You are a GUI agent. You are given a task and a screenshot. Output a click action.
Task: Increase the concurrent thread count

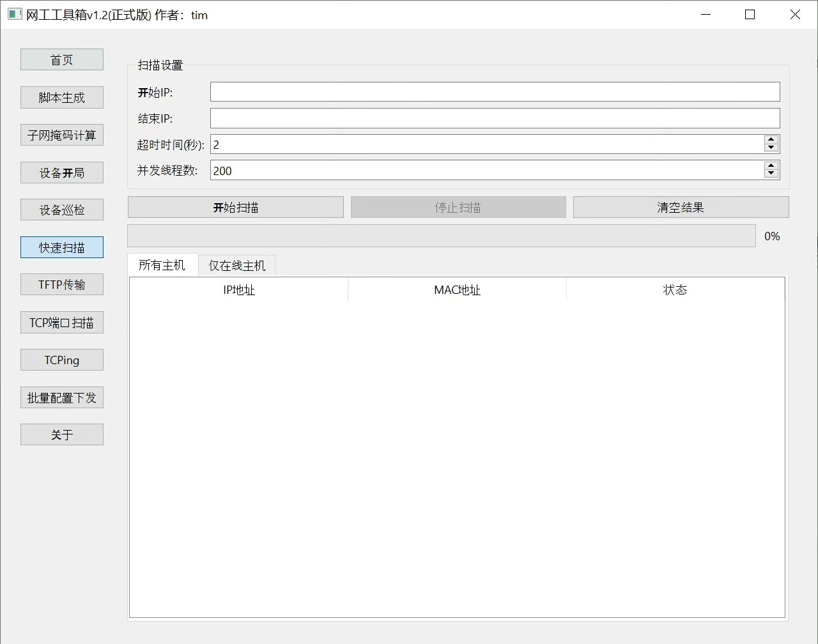pos(771,166)
